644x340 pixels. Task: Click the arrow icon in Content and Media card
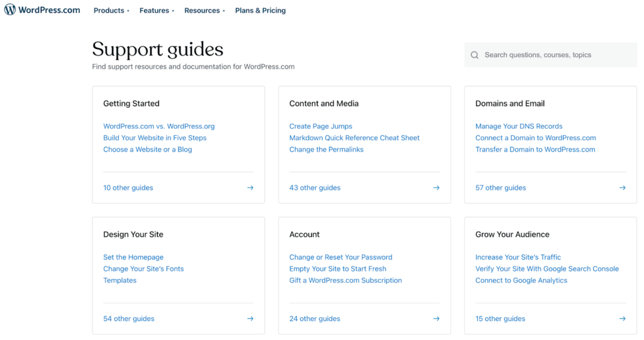coord(436,188)
